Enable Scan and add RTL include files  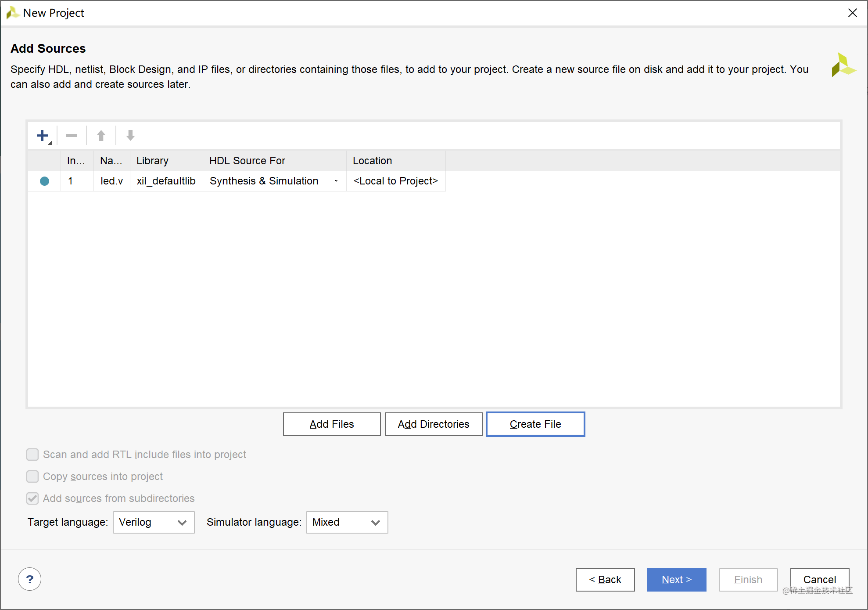(32, 455)
